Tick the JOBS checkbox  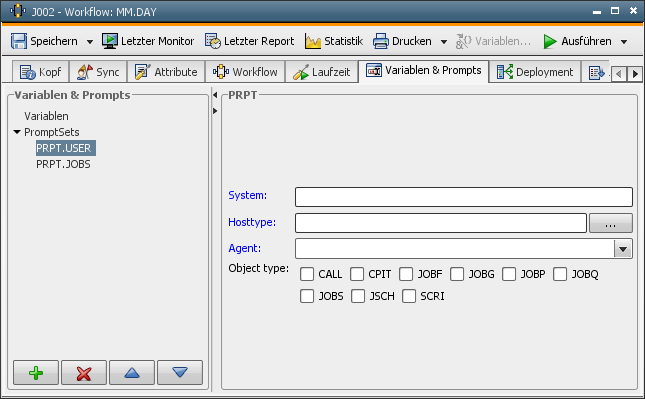(x=307, y=296)
